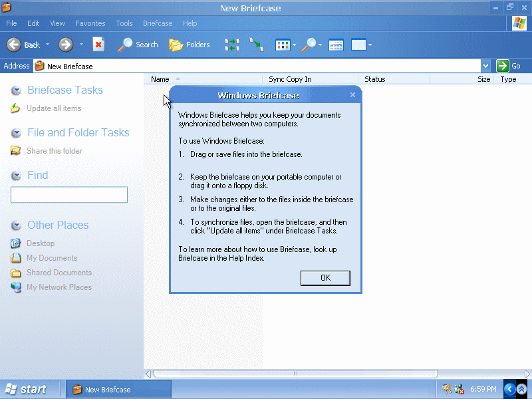Click the calendar-style details toolbar icon
The width and height of the screenshot is (532, 399).
(336, 45)
